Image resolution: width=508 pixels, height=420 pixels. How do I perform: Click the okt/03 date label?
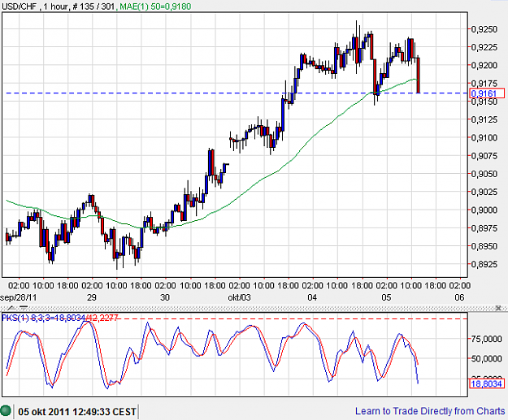(x=239, y=297)
